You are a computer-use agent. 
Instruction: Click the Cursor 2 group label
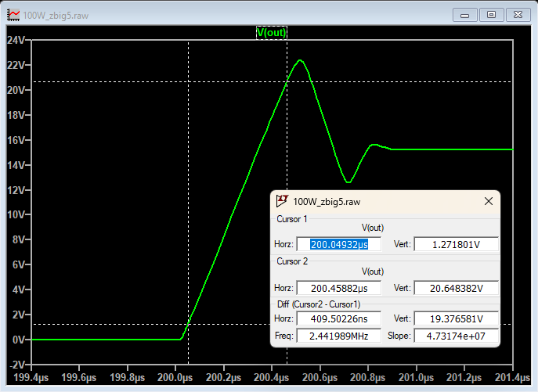[x=292, y=261]
